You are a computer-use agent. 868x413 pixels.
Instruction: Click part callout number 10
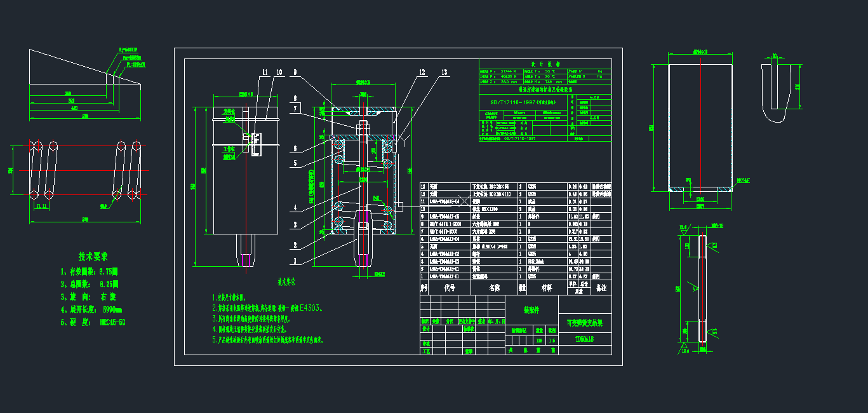[279, 73]
